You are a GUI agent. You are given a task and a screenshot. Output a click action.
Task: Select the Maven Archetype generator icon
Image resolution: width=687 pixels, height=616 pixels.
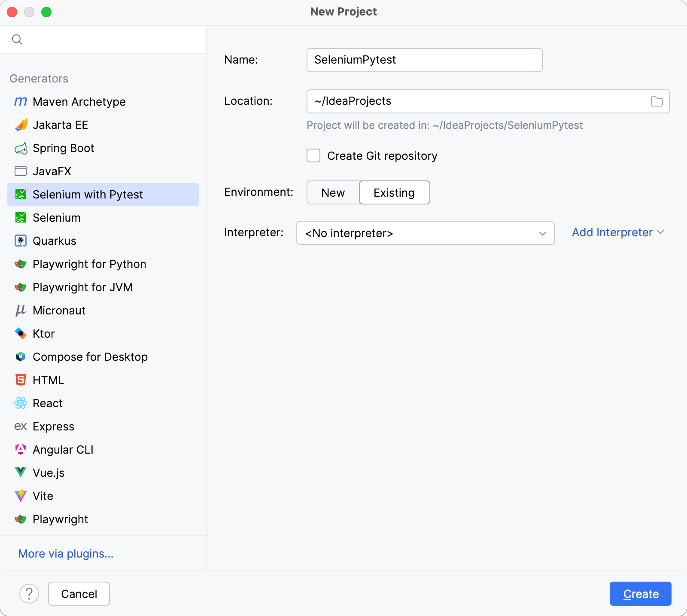coord(21,101)
